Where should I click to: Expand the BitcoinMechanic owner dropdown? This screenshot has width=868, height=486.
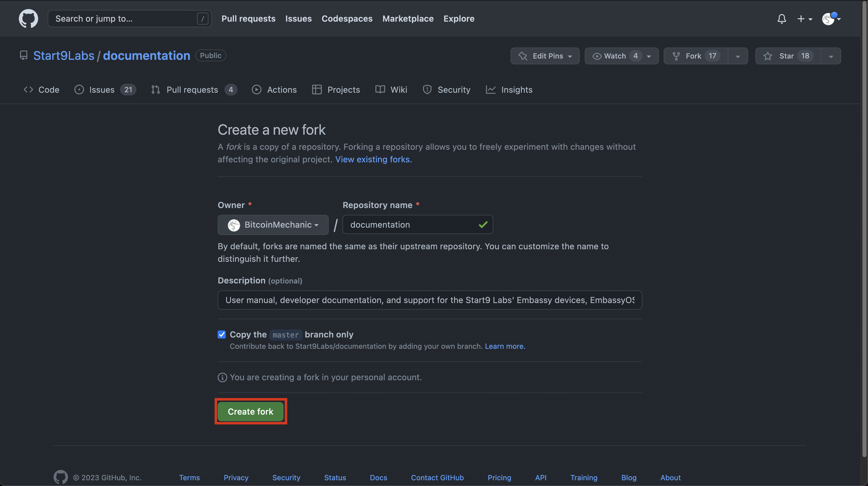(273, 225)
